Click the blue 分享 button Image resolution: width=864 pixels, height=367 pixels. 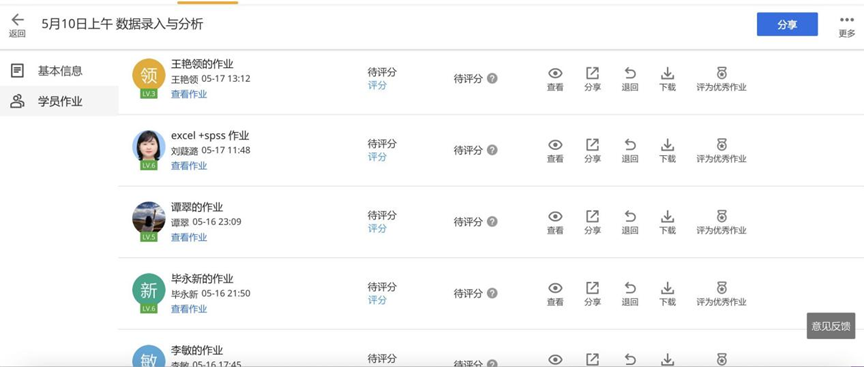pyautogui.click(x=787, y=24)
